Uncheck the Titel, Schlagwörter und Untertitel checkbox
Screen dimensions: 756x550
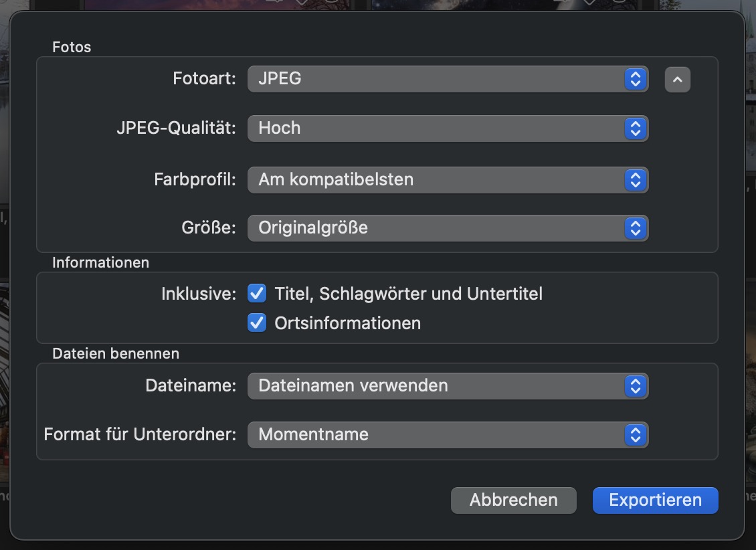pos(257,293)
